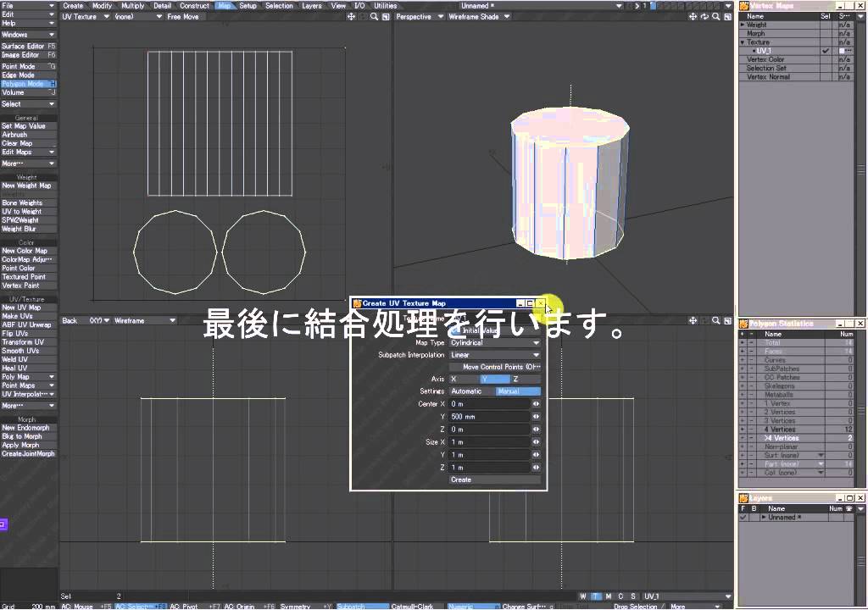Image resolution: width=868 pixels, height=610 pixels.
Task: Choose Automatic settings in the dialog
Action: pyautogui.click(x=471, y=391)
